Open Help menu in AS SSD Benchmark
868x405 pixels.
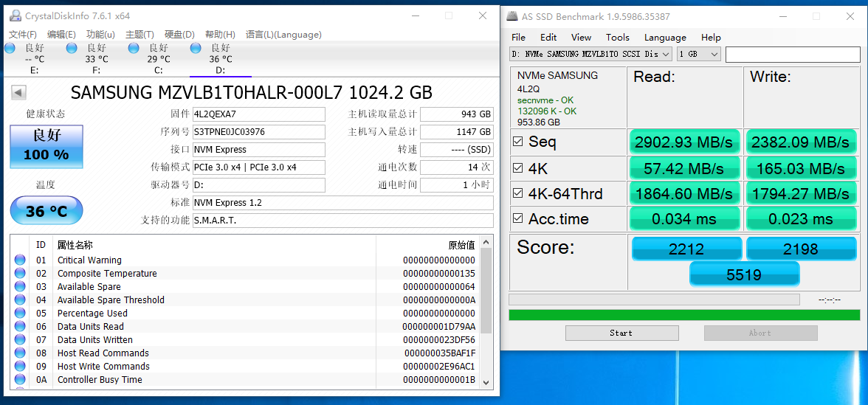pyautogui.click(x=711, y=38)
